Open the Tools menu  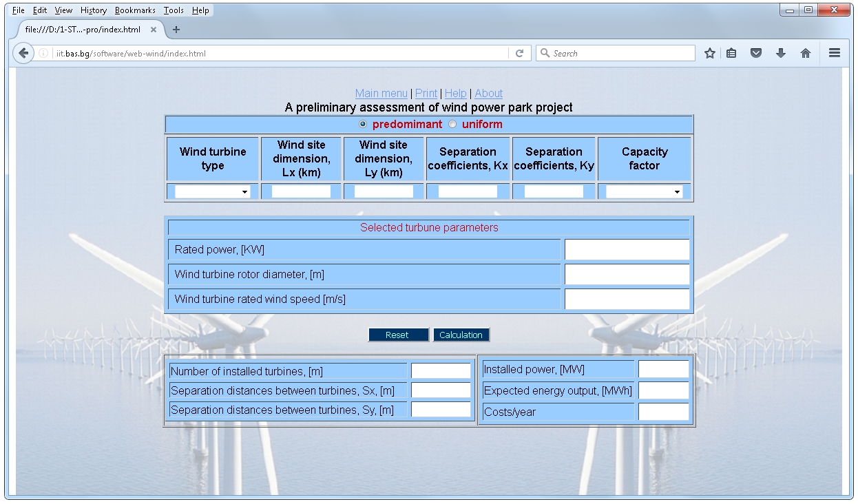click(x=174, y=10)
